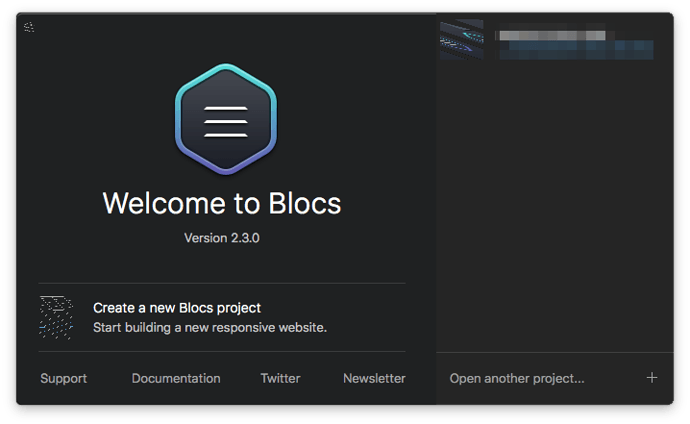Click the Blocs hexagon logo
The width and height of the screenshot is (690, 424).
(225, 118)
